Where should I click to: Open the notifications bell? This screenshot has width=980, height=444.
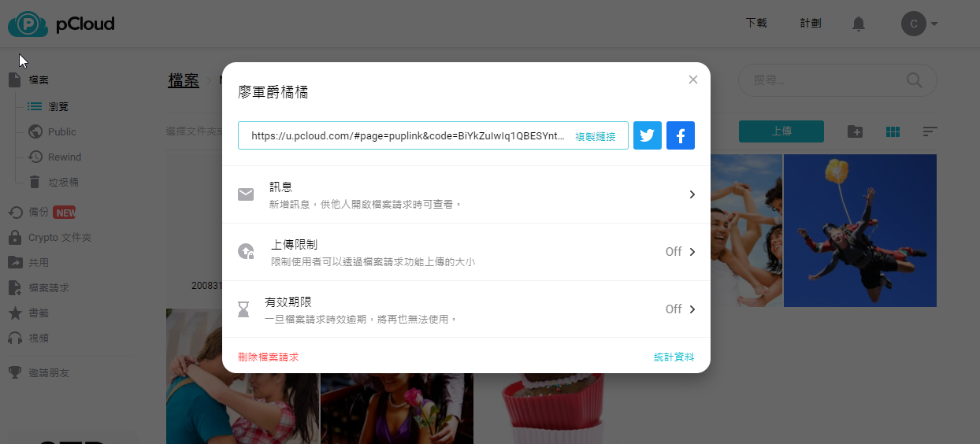(x=858, y=24)
